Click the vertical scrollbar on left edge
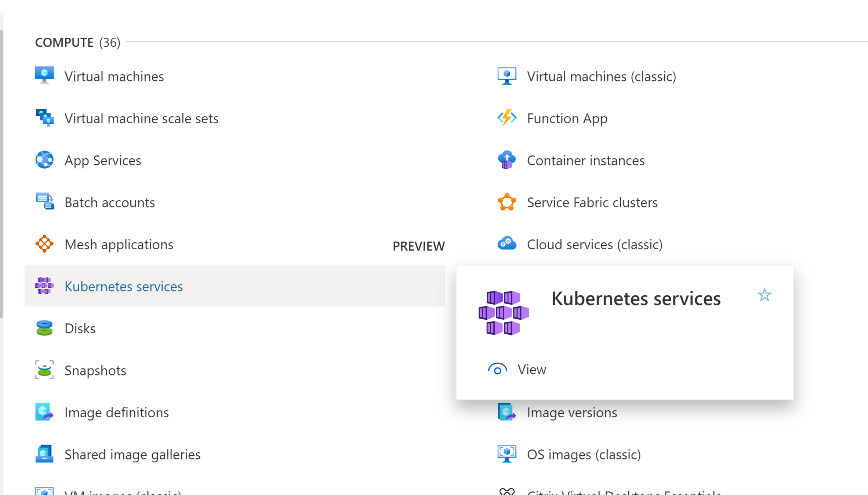 pyautogui.click(x=1, y=174)
